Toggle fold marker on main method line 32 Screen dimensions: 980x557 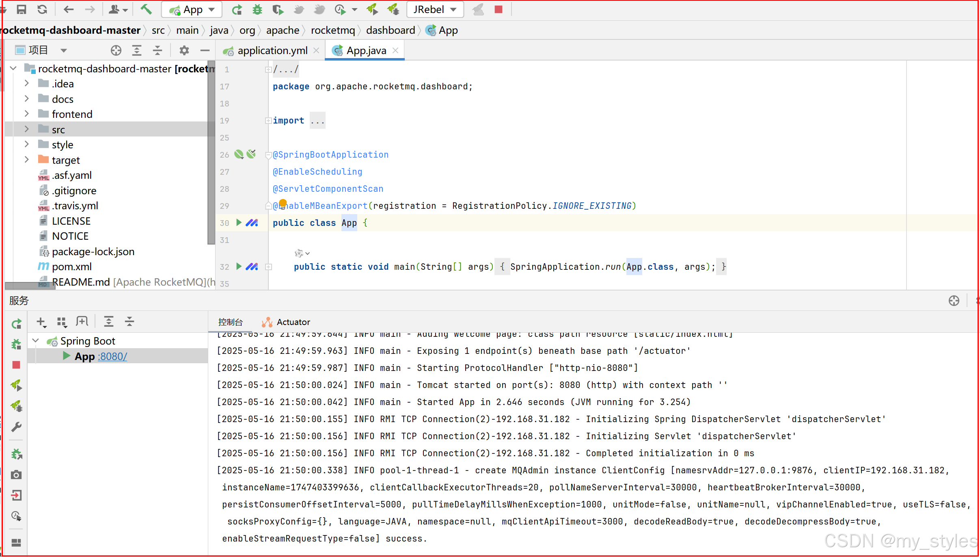click(268, 267)
